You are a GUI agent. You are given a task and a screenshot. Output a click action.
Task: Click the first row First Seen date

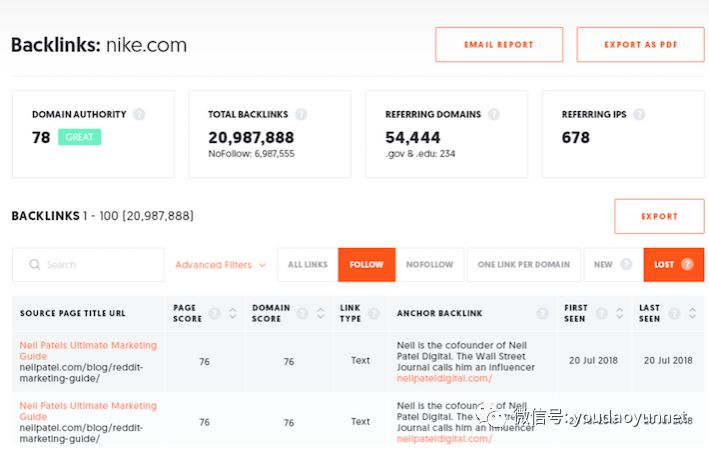coord(593,360)
